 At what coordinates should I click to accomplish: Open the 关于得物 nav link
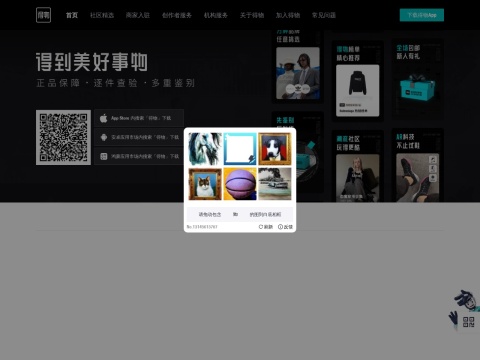click(x=252, y=15)
